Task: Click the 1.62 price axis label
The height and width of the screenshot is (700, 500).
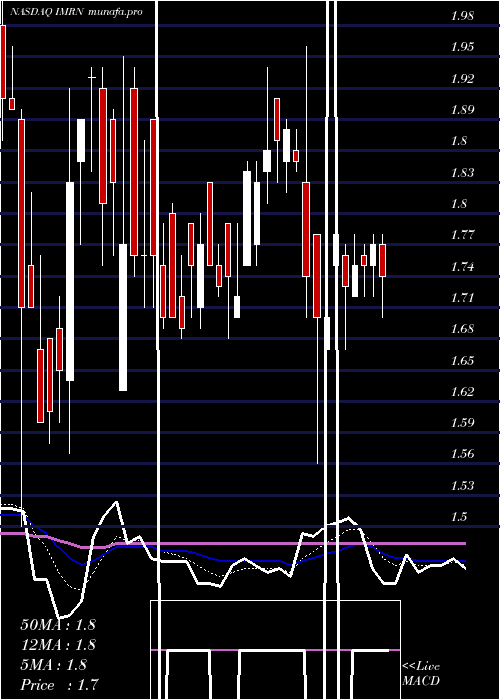Action: pyautogui.click(x=462, y=392)
